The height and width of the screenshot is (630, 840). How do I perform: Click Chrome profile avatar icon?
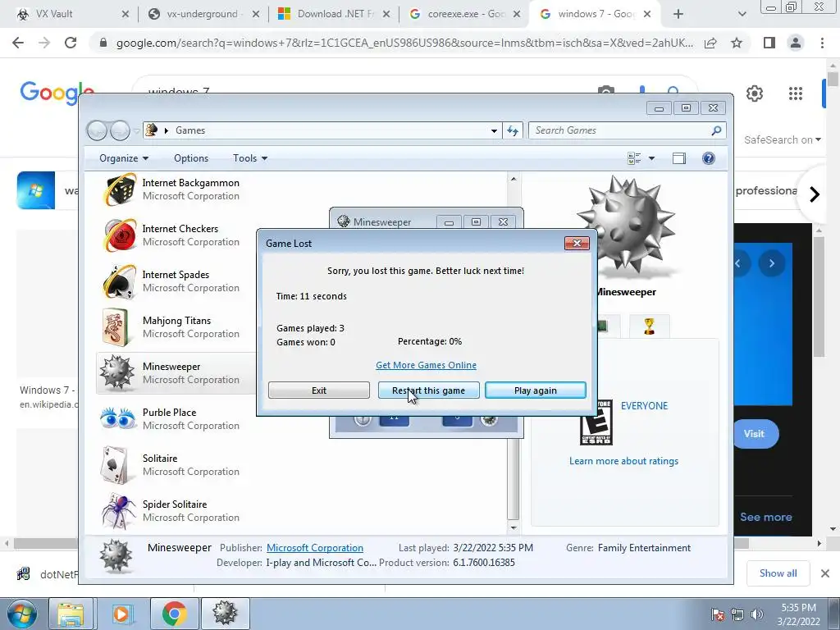796,43
